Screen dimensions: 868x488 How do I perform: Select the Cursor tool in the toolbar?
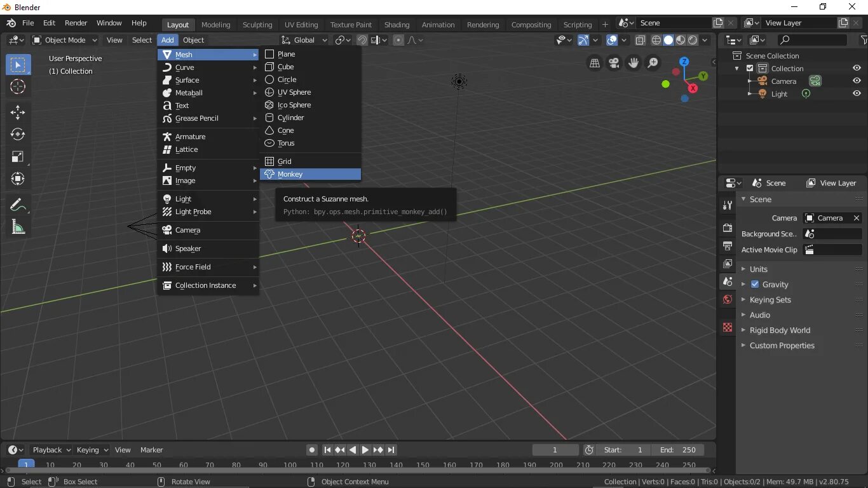[x=18, y=87]
